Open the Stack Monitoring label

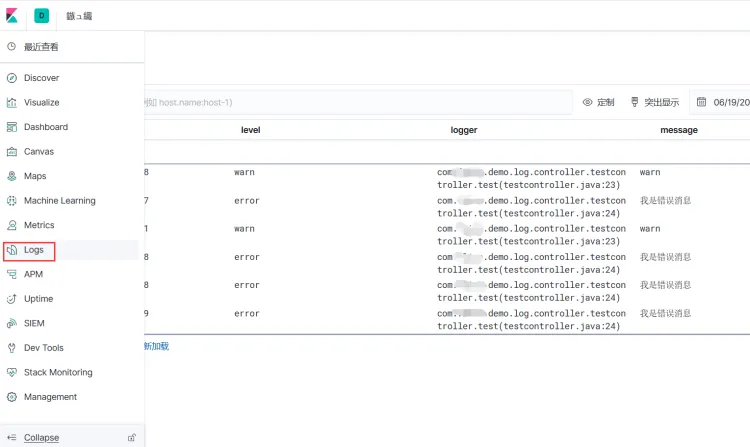[x=58, y=372]
